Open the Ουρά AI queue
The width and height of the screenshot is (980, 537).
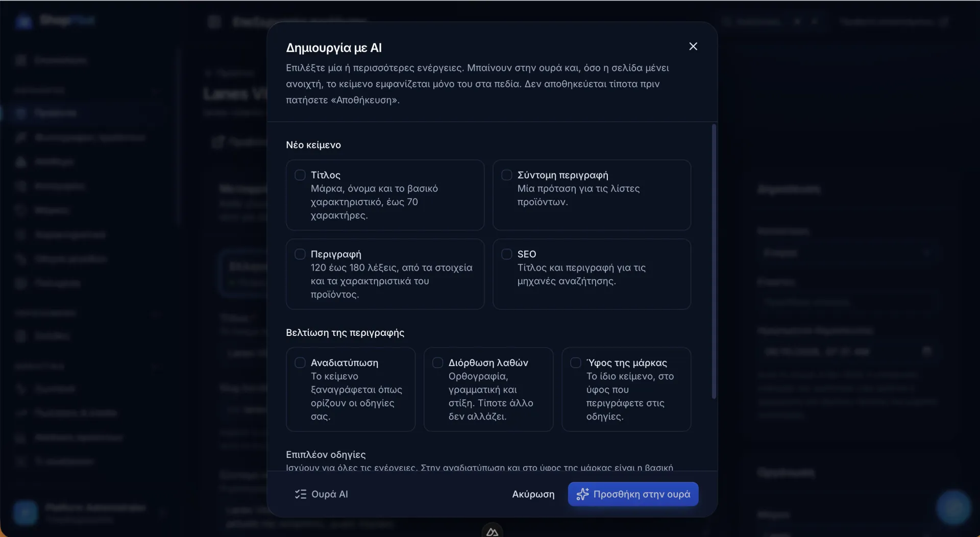pyautogui.click(x=322, y=494)
